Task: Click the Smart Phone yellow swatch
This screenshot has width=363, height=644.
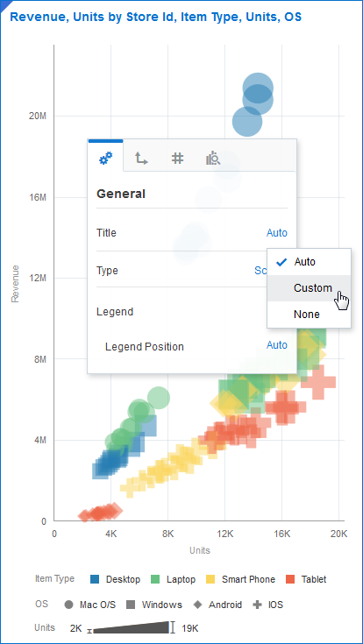Action: tap(211, 579)
